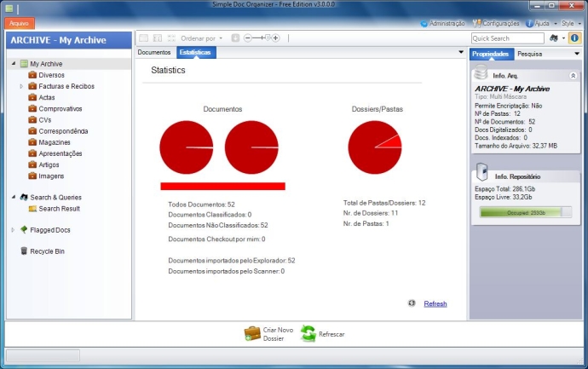Switch to the Propriedades tab
588x369 pixels.
click(491, 54)
